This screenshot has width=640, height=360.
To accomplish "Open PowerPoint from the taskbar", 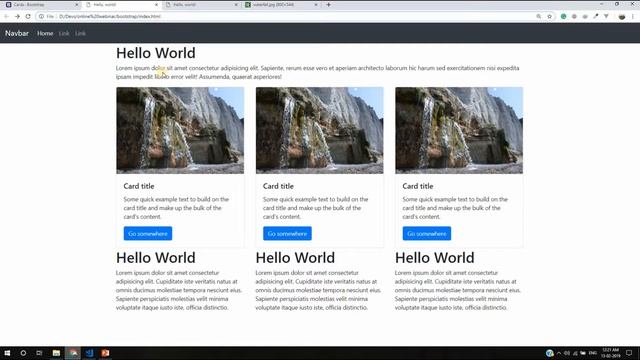I will coord(105,353).
